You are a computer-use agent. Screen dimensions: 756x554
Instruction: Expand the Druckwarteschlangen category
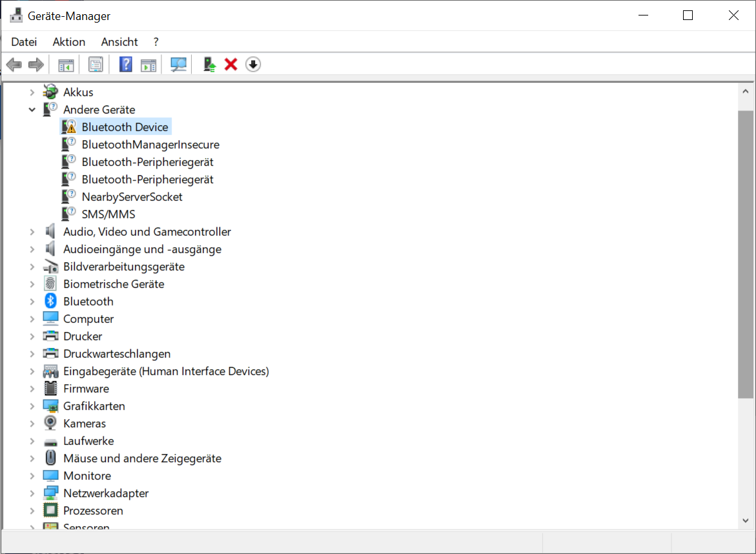click(x=32, y=354)
